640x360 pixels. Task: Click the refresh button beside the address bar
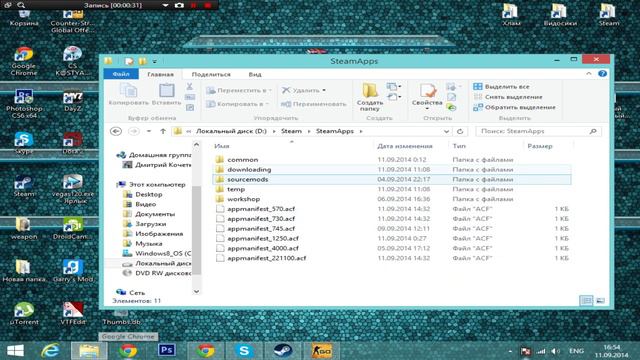click(460, 131)
